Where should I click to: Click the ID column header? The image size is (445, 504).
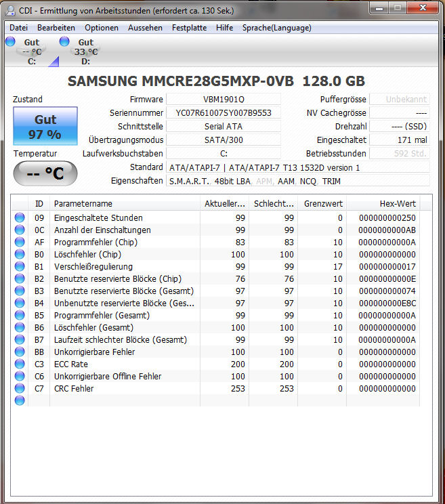[x=39, y=204]
